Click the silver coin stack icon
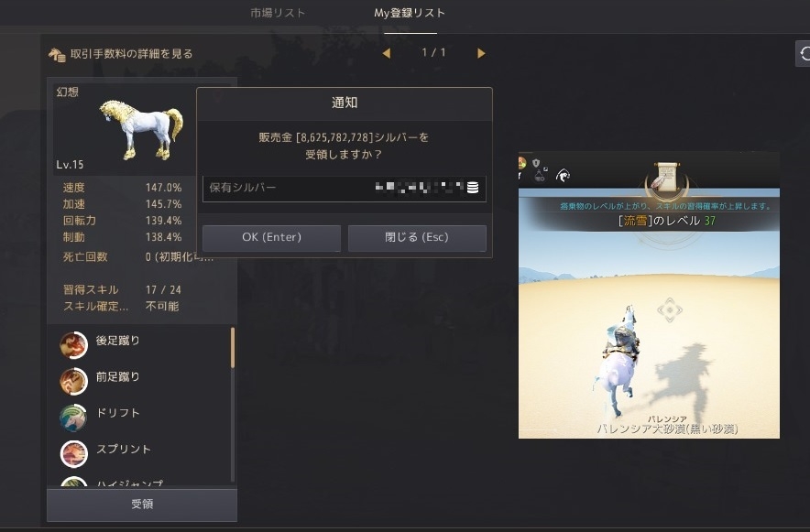Screen dimensions: 810x532 click(472, 188)
